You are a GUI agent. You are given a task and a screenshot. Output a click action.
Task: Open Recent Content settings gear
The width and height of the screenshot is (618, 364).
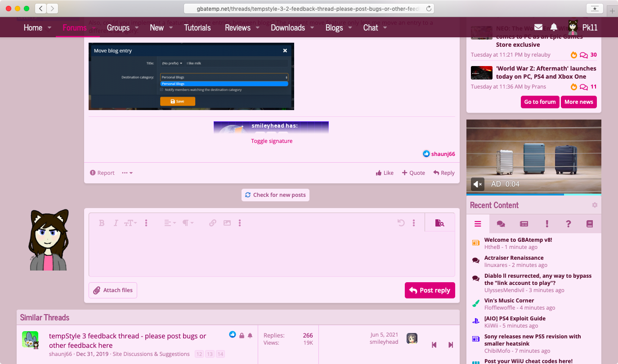point(595,205)
